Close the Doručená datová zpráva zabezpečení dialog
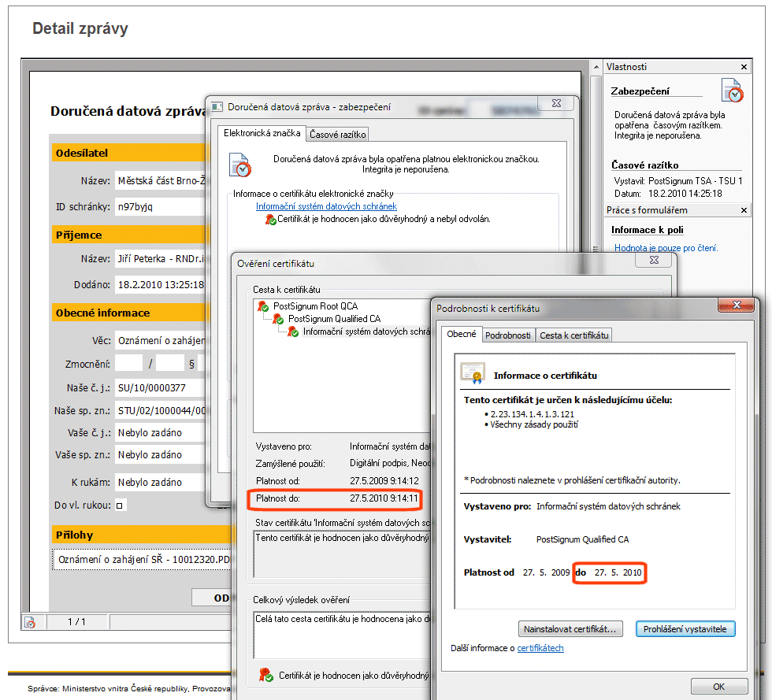This screenshot has height=700, width=772. point(556,103)
